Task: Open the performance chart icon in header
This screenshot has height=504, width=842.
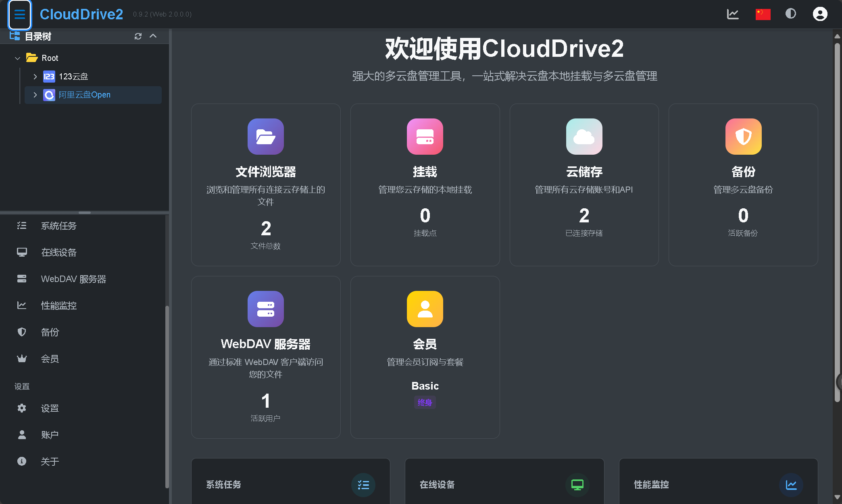Action: pyautogui.click(x=733, y=14)
